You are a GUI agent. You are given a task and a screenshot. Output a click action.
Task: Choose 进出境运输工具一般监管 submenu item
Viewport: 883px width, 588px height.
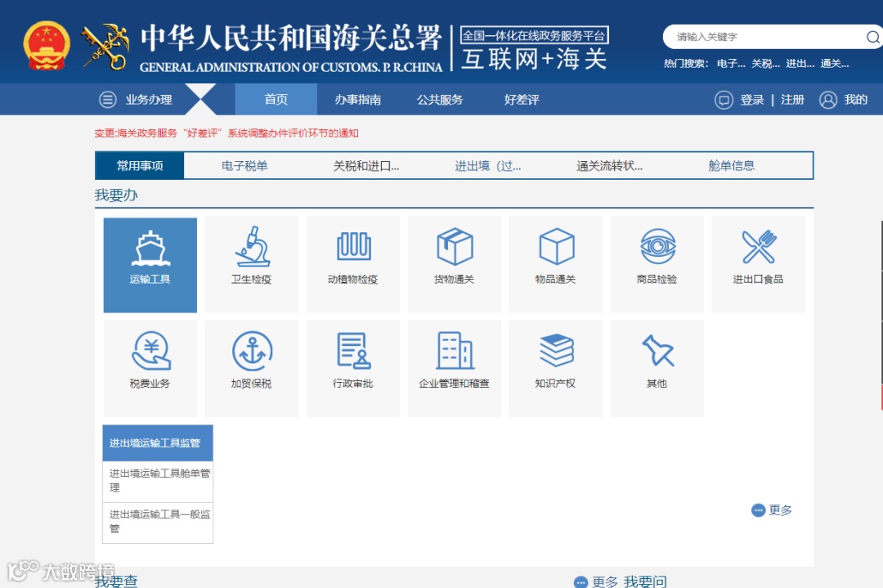click(x=158, y=523)
